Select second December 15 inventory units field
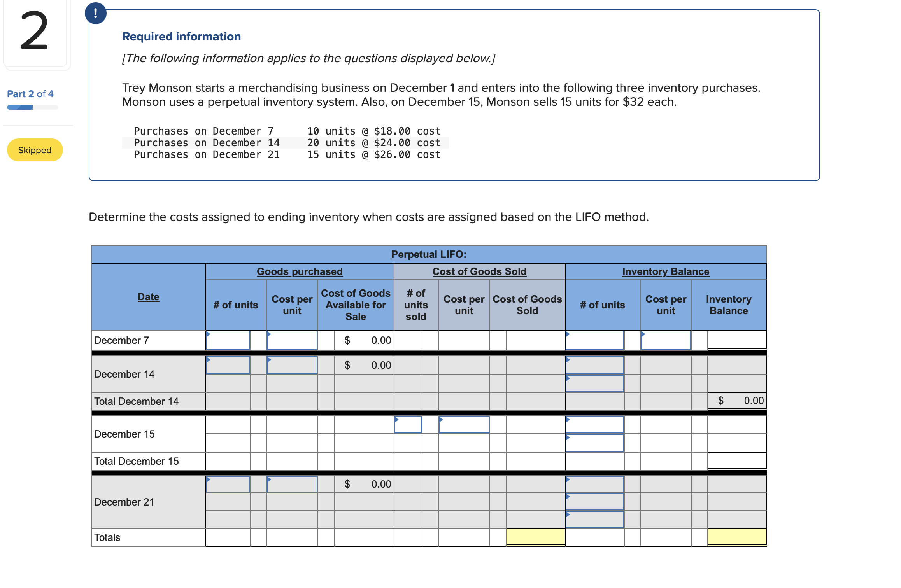The height and width of the screenshot is (588, 901). pyautogui.click(x=594, y=443)
